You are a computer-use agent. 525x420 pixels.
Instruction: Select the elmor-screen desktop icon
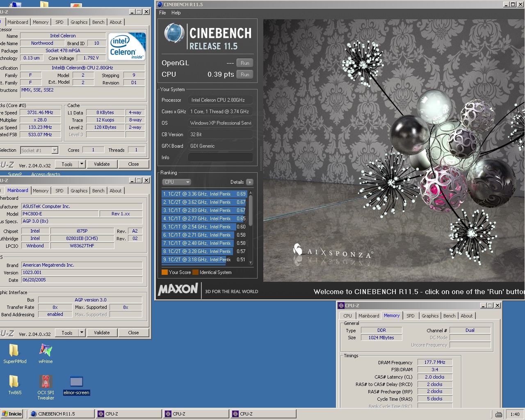pos(76,386)
